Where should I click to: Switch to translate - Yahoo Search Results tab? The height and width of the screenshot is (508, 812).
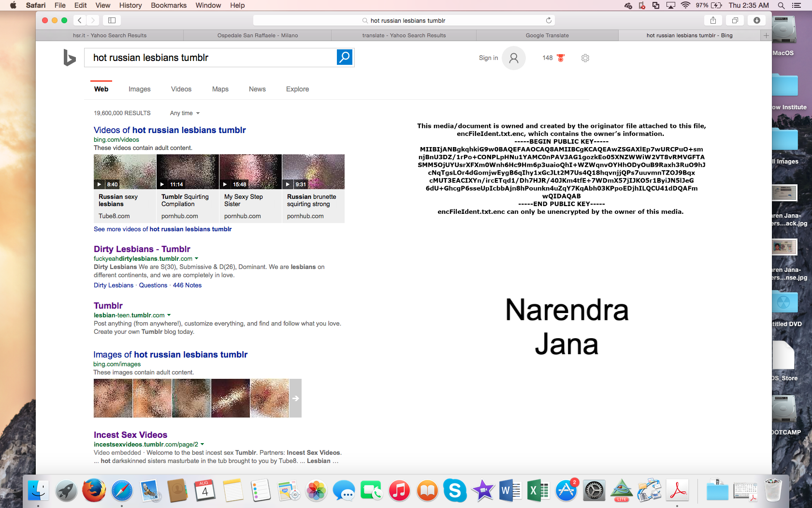click(404, 35)
